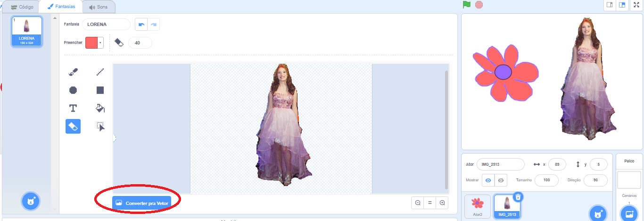This screenshot has height=221, width=644.
Task: Open the choose sprite menu button
Action: tap(598, 213)
